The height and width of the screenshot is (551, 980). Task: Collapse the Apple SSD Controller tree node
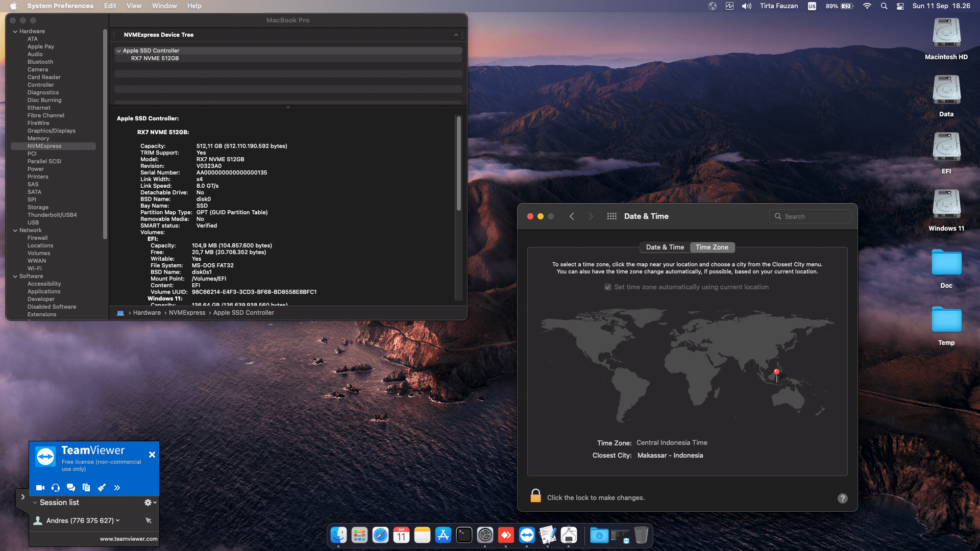tap(118, 51)
